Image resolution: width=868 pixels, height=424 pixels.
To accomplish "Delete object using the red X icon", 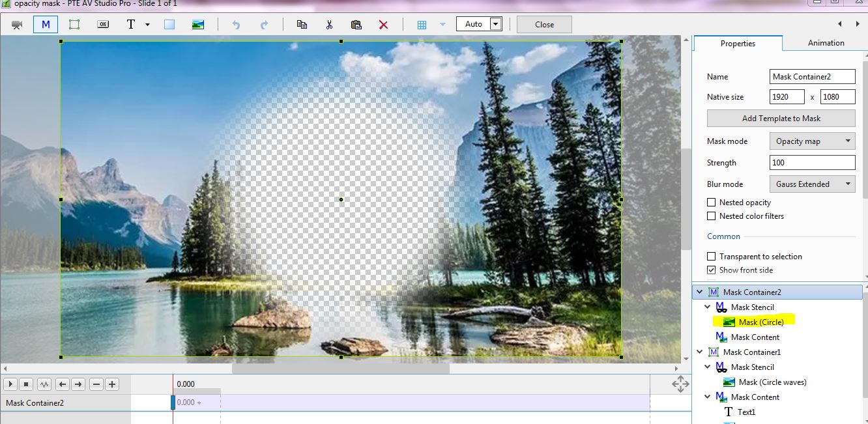I will point(383,25).
